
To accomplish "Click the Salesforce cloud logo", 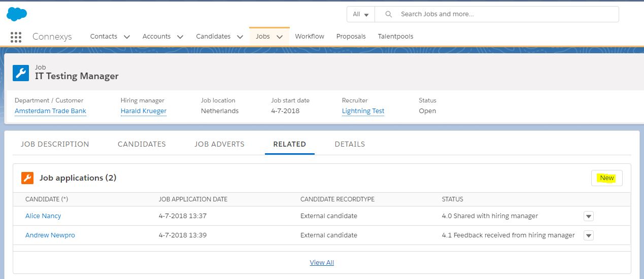I will tap(16, 14).
